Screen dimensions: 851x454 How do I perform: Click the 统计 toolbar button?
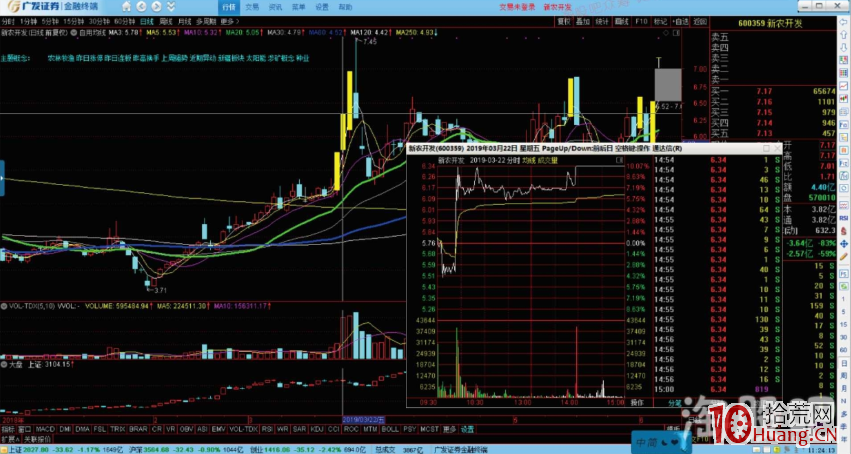[602, 22]
